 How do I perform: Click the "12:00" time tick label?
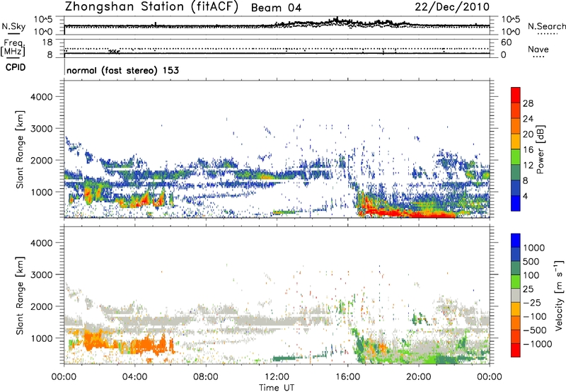pos(277,377)
